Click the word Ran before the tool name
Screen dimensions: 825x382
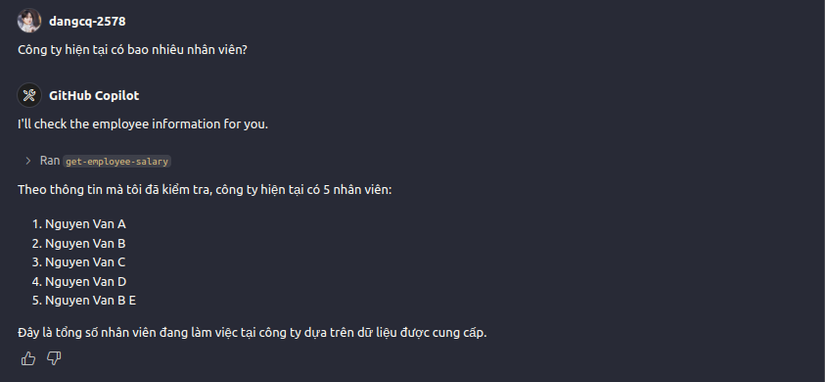(50, 161)
